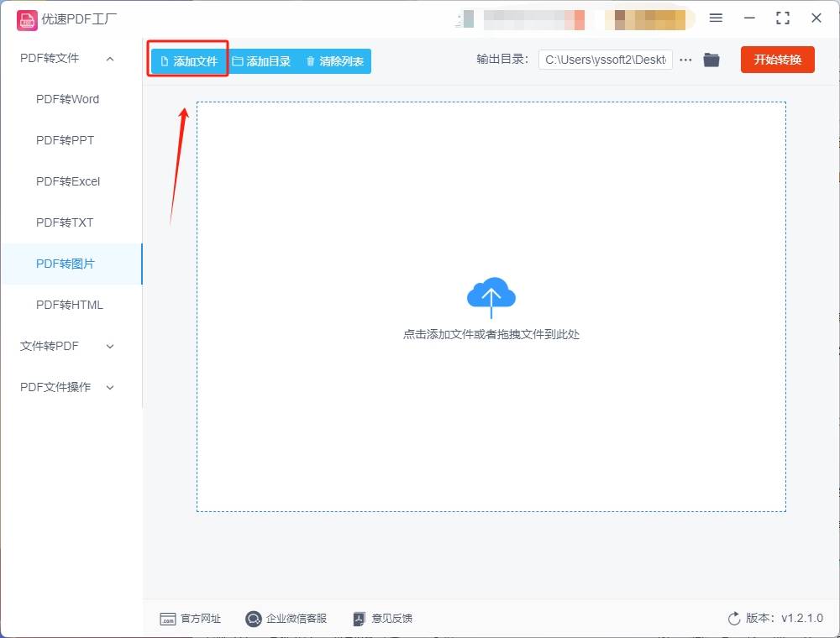Click the PDF转文件 section label
The width and height of the screenshot is (840, 638).
(50, 58)
